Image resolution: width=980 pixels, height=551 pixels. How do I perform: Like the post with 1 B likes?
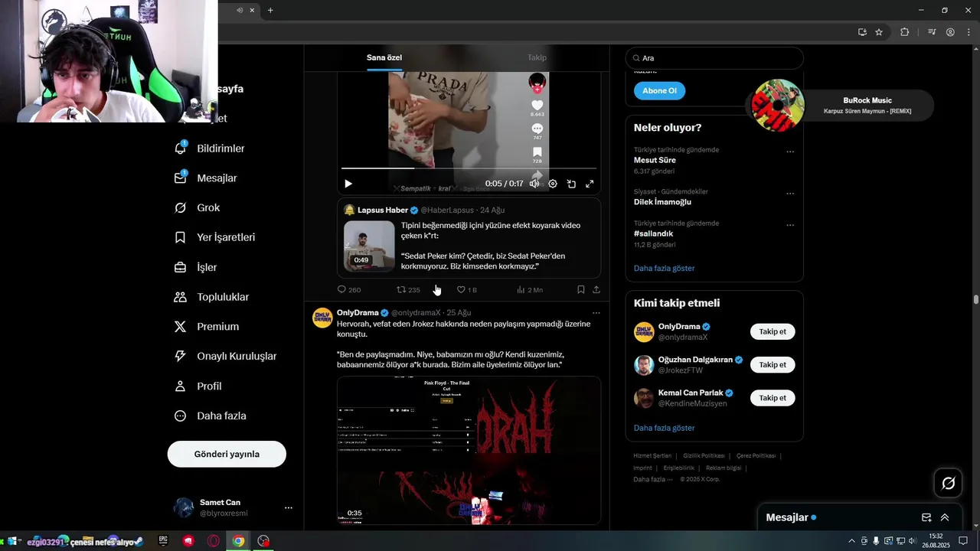(x=466, y=290)
